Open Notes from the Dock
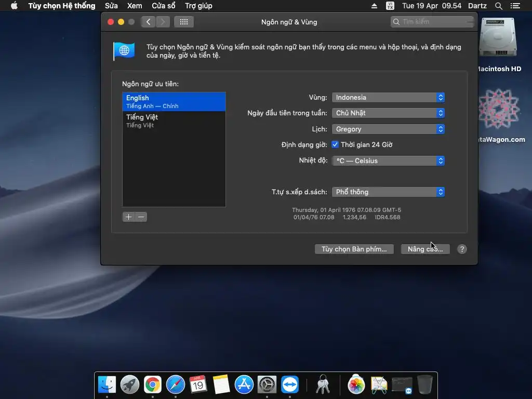Viewport: 532px width, 399px height. [221, 384]
